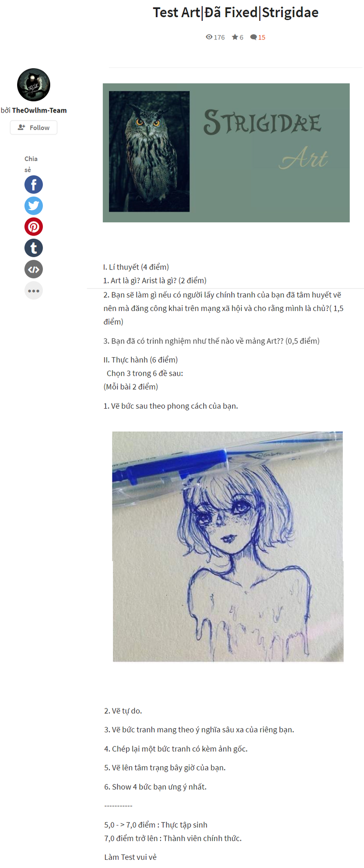Click the 15 comments count
The width and height of the screenshot is (364, 868).
(x=262, y=38)
